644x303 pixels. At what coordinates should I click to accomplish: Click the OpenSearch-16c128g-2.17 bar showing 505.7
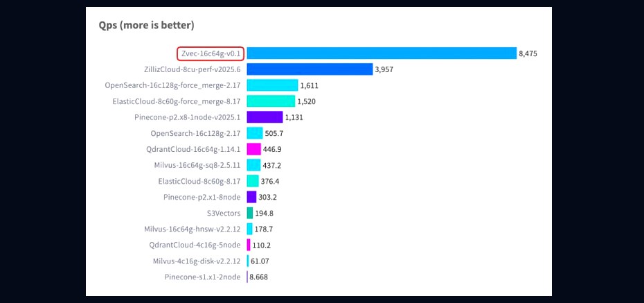coord(255,133)
